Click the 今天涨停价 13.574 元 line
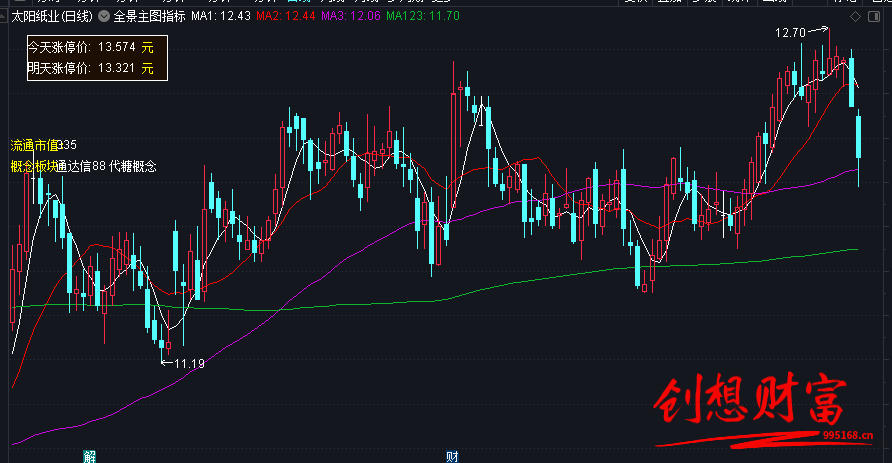Image resolution: width=892 pixels, height=463 pixels. 91,47
